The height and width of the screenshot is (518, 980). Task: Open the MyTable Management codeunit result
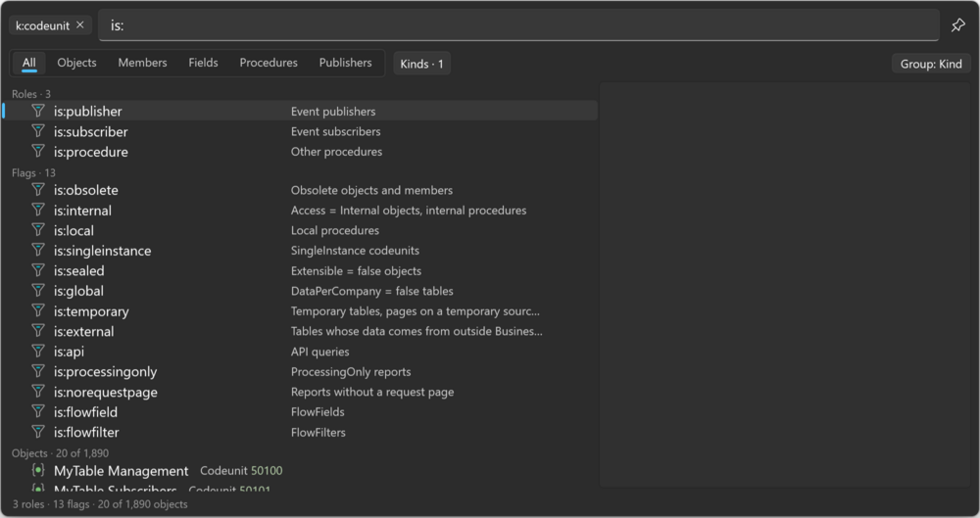pyautogui.click(x=299, y=471)
